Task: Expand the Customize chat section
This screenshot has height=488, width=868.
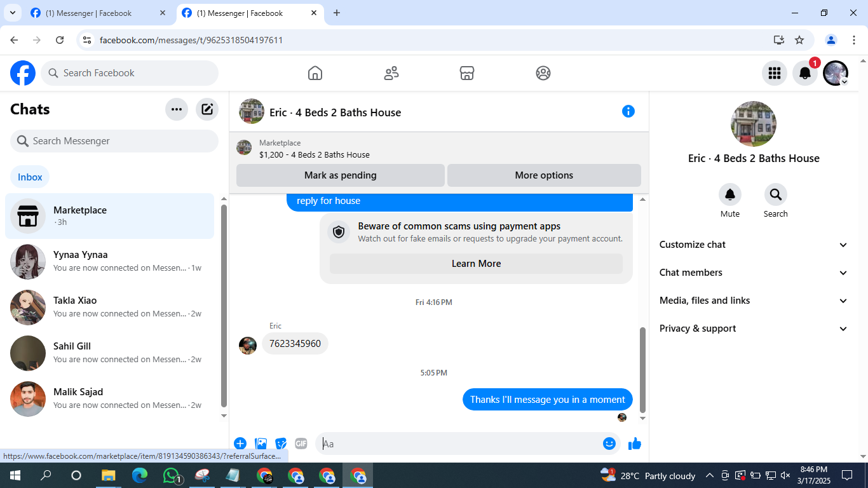Action: click(754, 245)
